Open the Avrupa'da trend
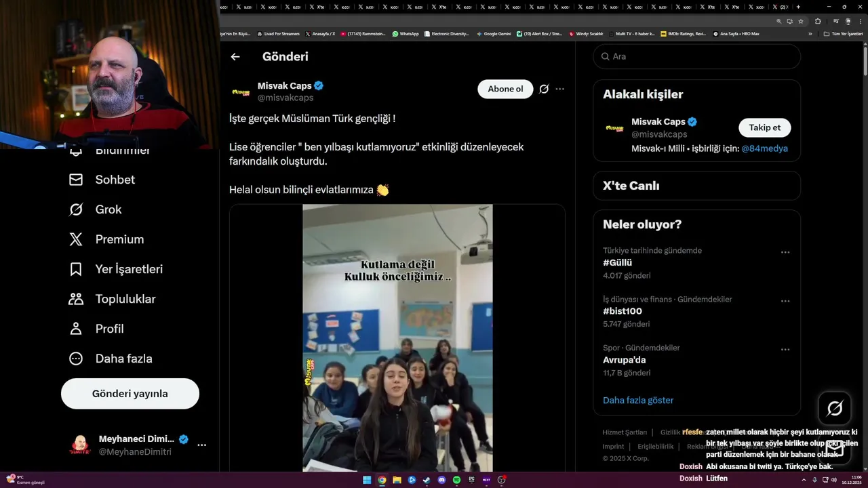 point(625,360)
